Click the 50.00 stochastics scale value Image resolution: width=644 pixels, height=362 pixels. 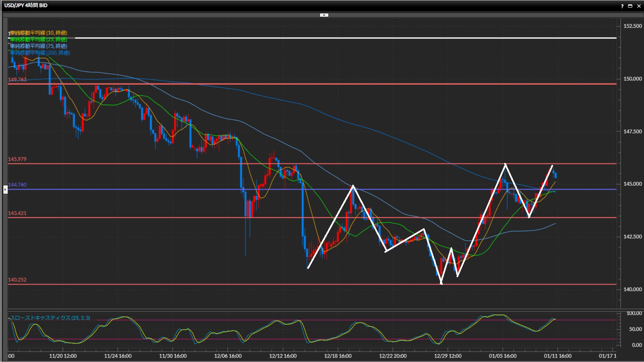tap(635, 329)
